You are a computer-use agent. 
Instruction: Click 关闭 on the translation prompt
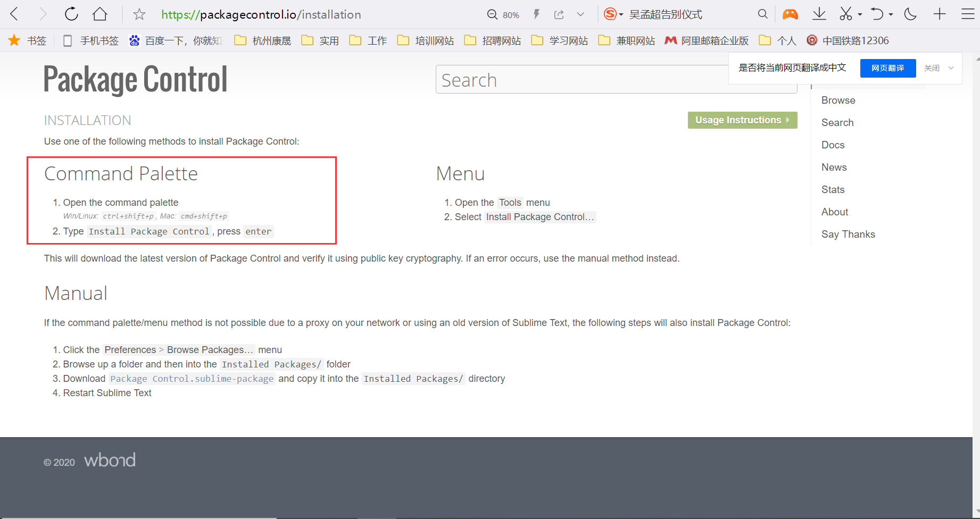tap(932, 68)
